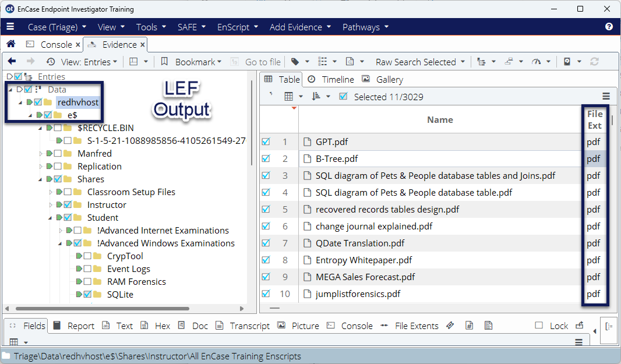Open the EnScript menu
The height and width of the screenshot is (364, 621).
click(x=238, y=27)
